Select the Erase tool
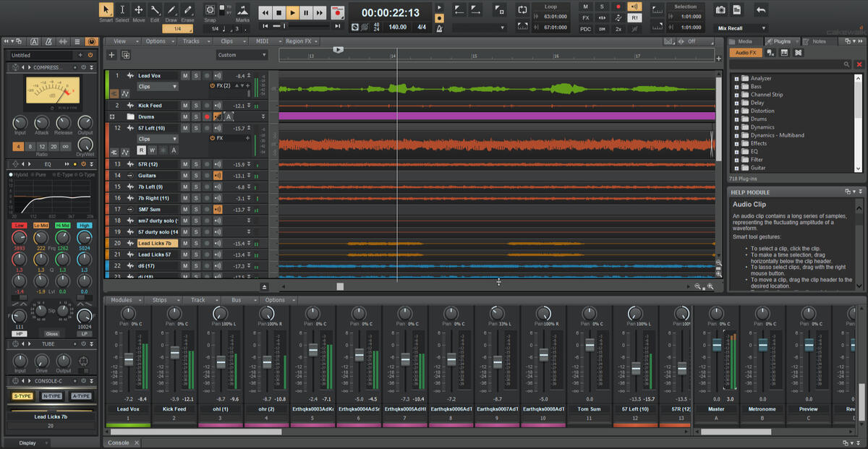This screenshot has width=868, height=449. click(187, 11)
